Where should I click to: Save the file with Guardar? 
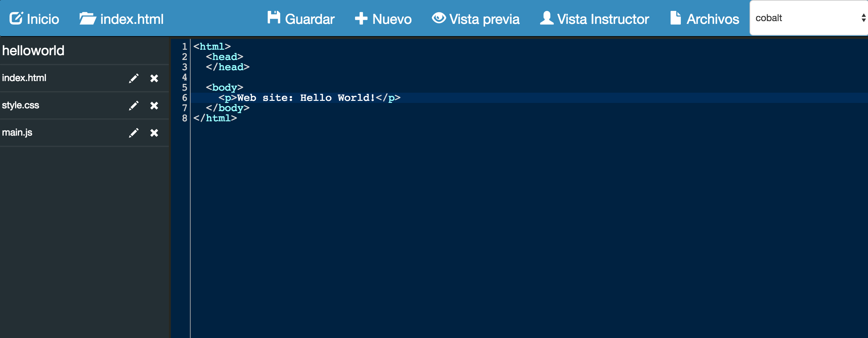(301, 19)
